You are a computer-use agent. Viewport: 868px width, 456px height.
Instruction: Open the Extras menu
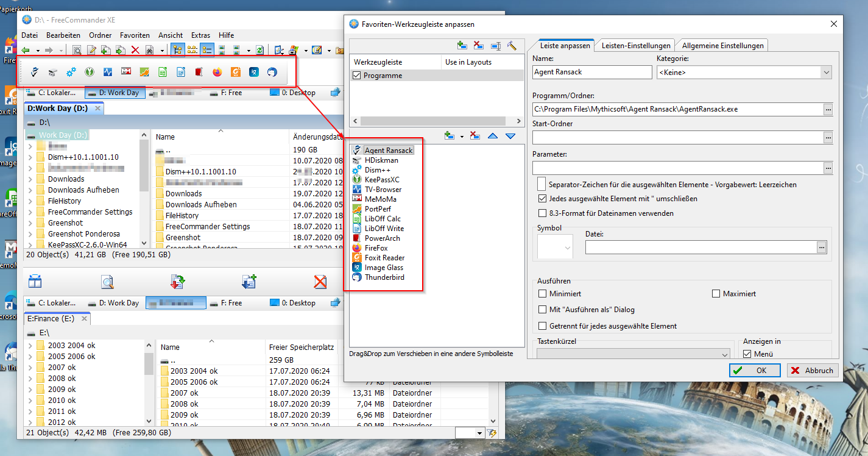click(x=200, y=35)
